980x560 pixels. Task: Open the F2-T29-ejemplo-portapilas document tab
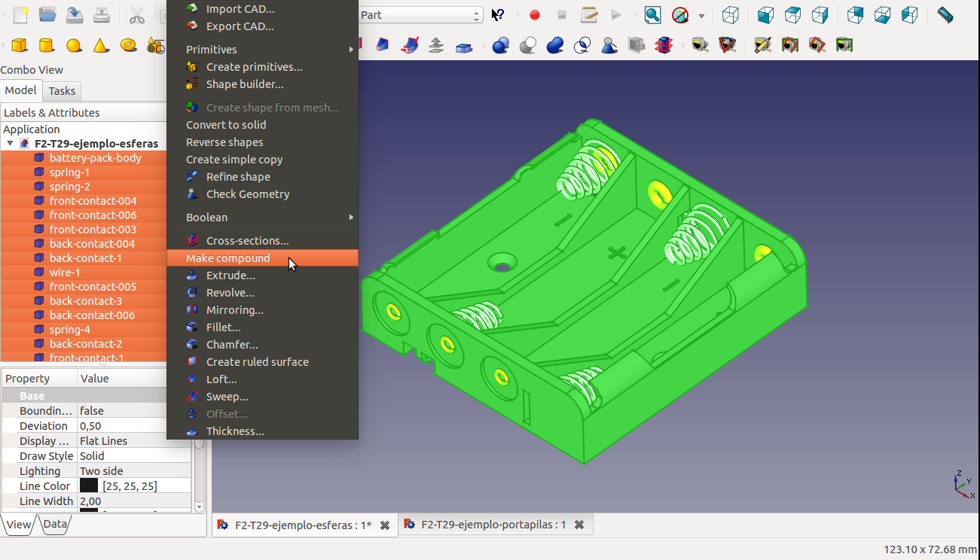[x=493, y=525]
